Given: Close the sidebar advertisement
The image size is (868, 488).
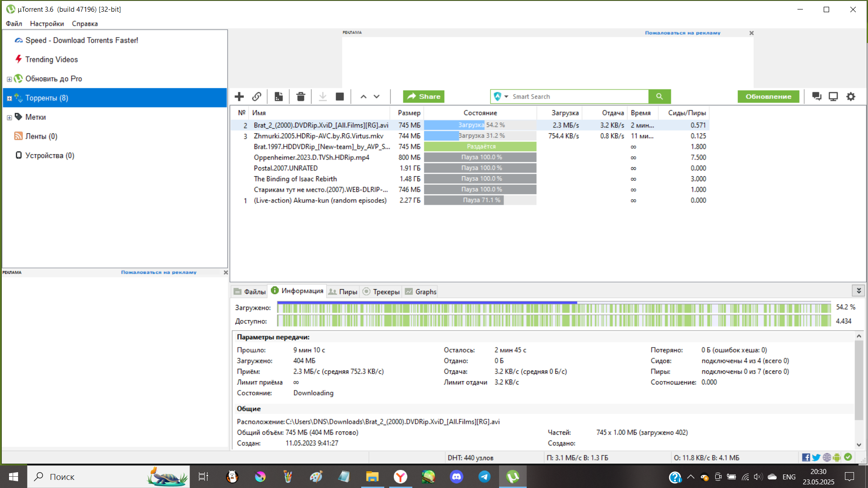Looking at the screenshot, I should [x=226, y=272].
